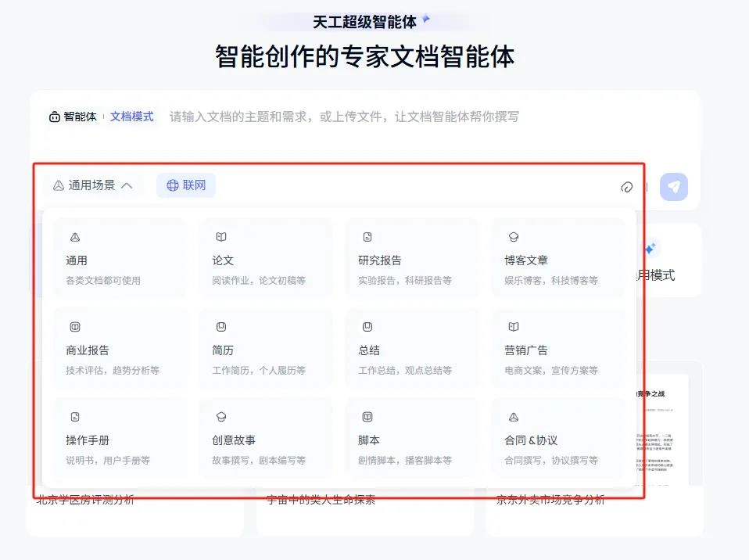Choose the 博客文章 scenario

coord(558,258)
